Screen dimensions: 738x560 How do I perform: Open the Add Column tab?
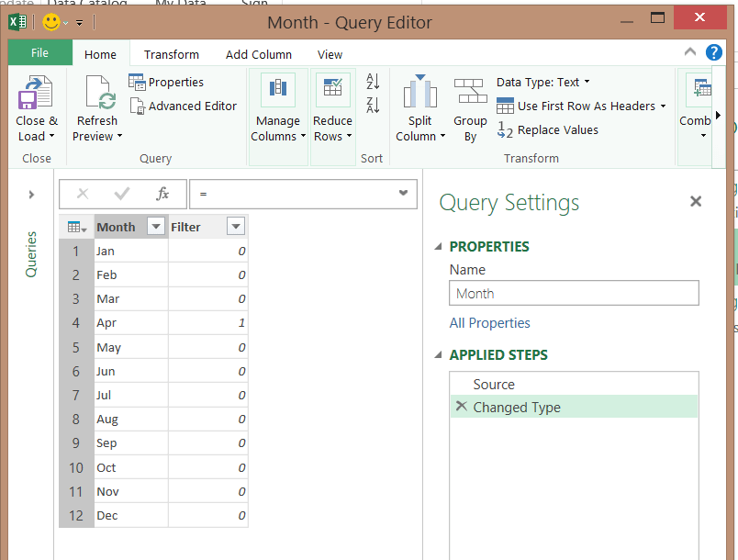pyautogui.click(x=259, y=54)
